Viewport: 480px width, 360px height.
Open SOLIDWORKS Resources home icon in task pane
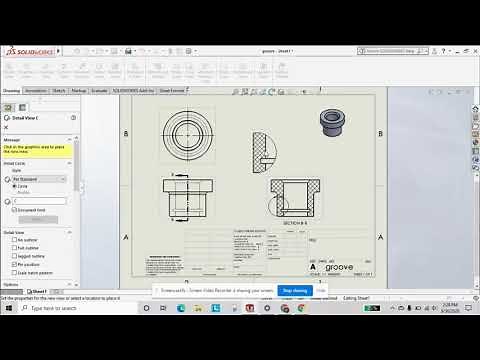point(476,109)
